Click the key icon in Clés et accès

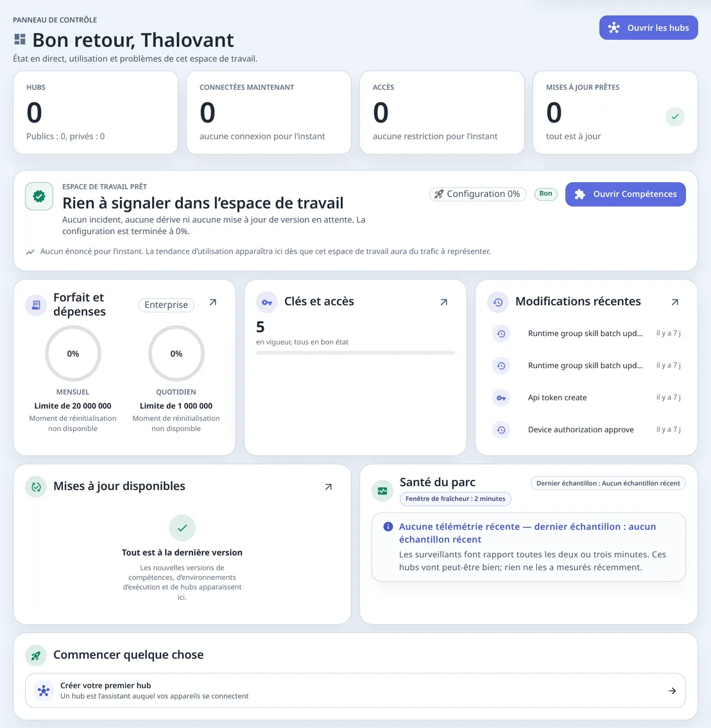266,302
